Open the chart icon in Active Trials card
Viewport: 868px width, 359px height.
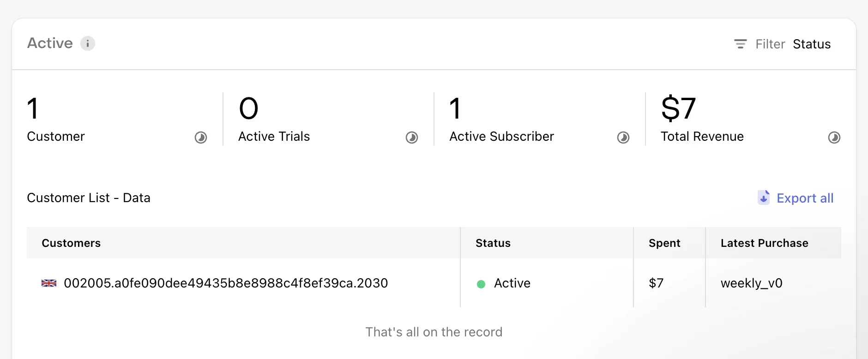(412, 138)
